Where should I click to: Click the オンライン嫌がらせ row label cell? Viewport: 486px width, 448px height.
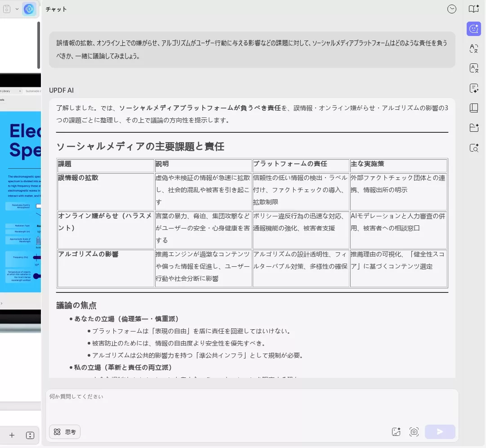pyautogui.click(x=106, y=230)
